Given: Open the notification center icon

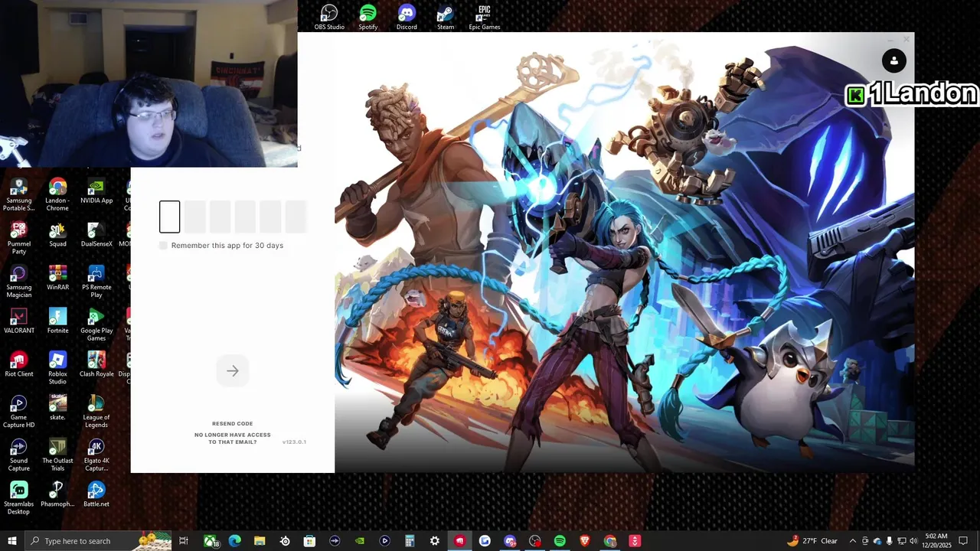Looking at the screenshot, I should [x=963, y=541].
